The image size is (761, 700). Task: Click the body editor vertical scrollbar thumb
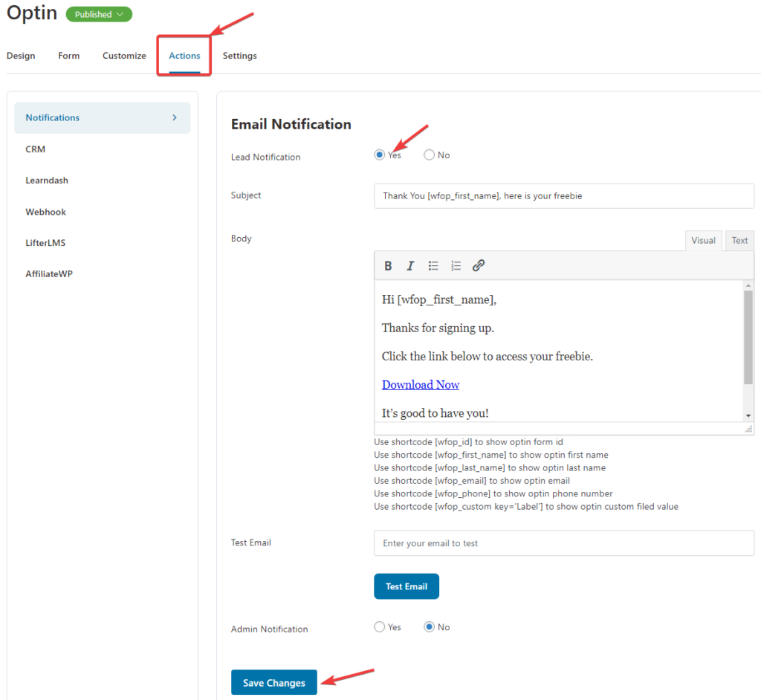[748, 337]
